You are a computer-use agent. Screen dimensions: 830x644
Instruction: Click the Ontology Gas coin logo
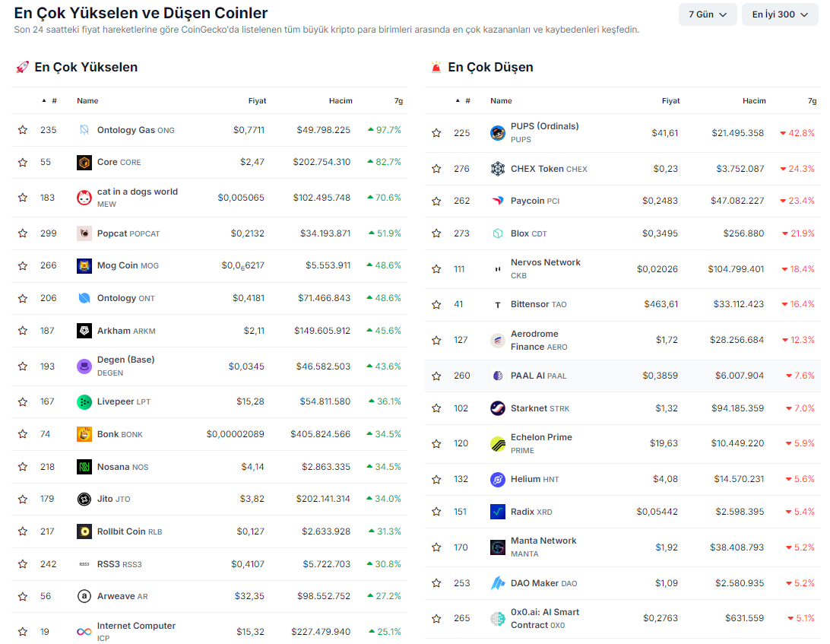[x=84, y=130]
